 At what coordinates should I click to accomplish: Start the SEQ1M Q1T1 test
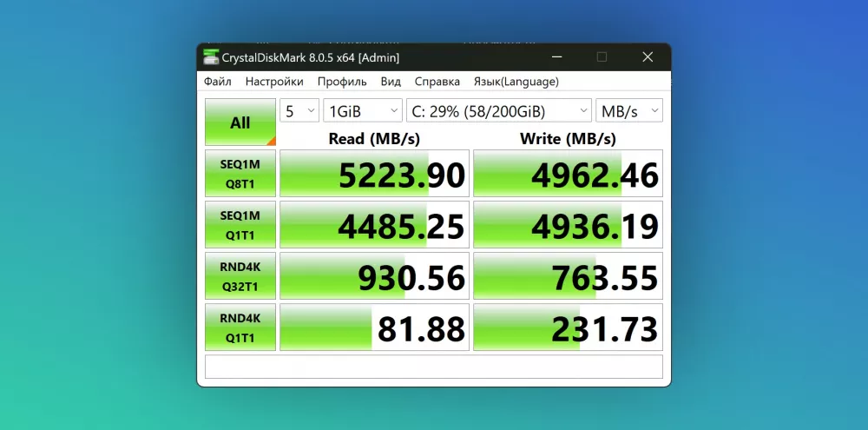click(240, 224)
